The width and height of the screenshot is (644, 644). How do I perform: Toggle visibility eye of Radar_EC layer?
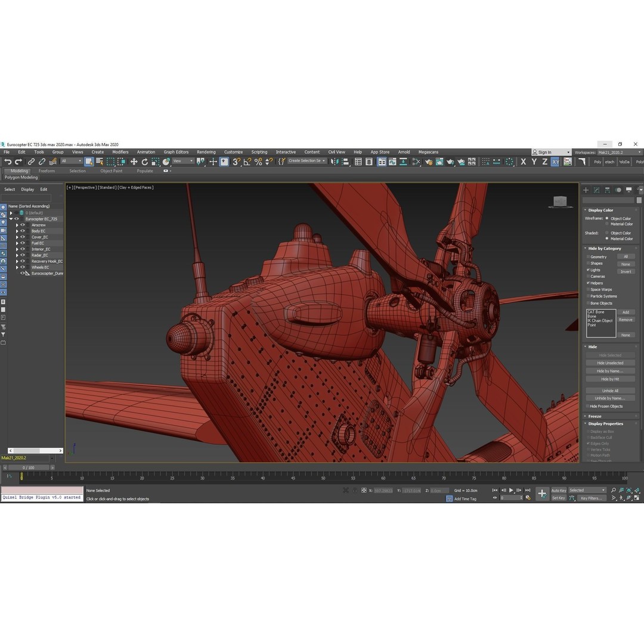point(23,255)
